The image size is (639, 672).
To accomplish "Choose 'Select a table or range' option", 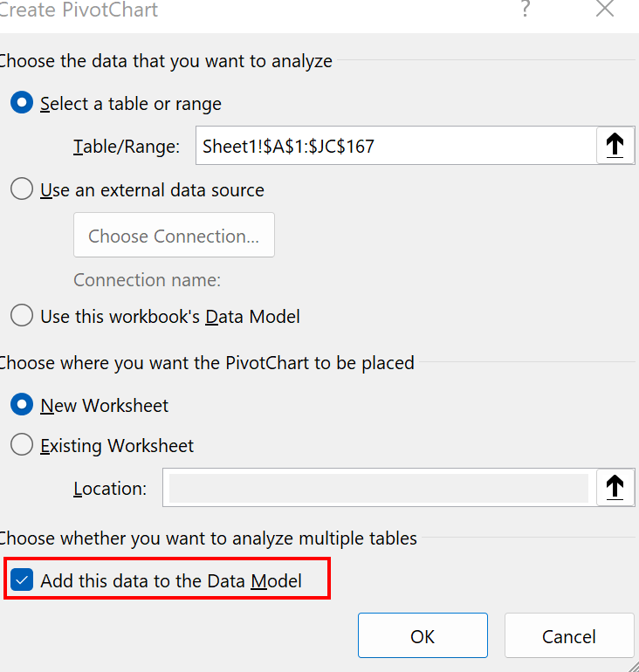I will click(22, 103).
